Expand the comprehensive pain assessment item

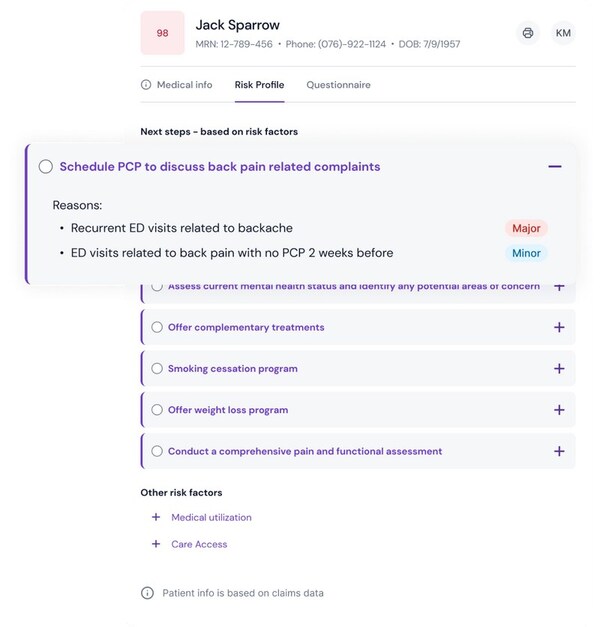[x=559, y=451]
